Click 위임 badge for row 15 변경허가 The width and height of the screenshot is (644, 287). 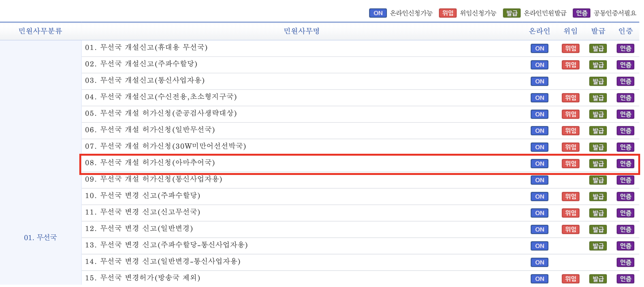[570, 279]
